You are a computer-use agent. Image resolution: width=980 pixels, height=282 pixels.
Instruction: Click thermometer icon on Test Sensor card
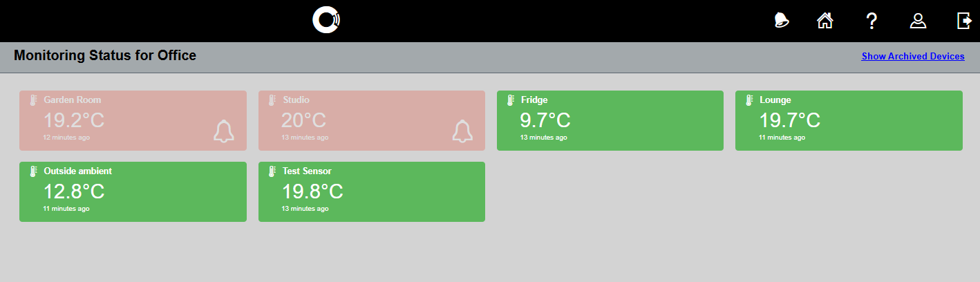click(x=272, y=171)
